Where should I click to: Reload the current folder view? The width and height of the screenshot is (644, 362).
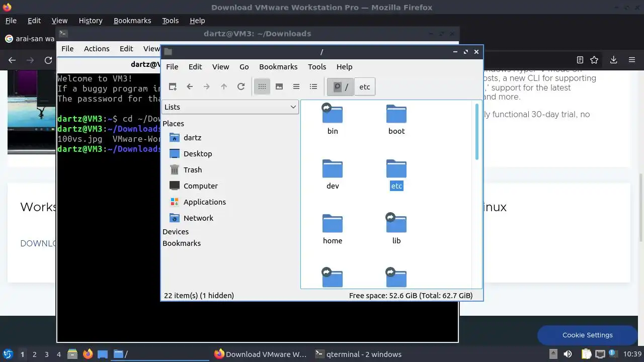241,86
